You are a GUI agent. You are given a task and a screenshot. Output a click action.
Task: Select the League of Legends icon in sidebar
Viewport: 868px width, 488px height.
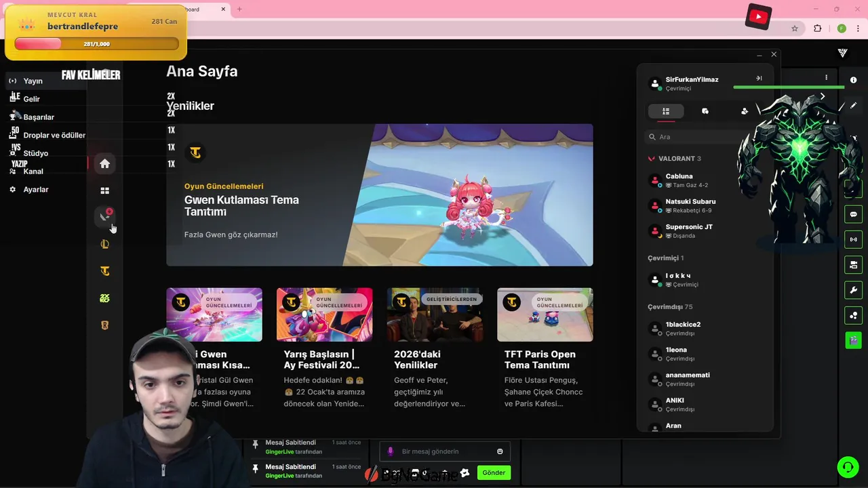[x=104, y=244]
